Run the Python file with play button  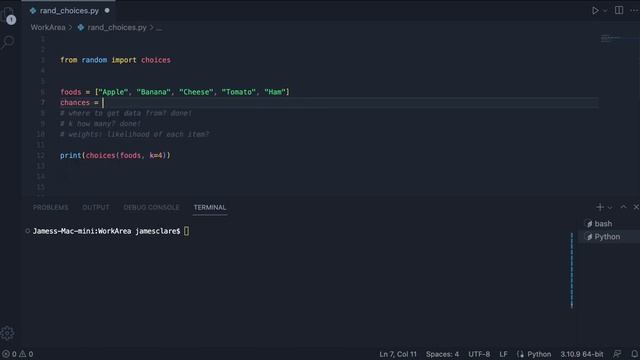[x=595, y=11]
